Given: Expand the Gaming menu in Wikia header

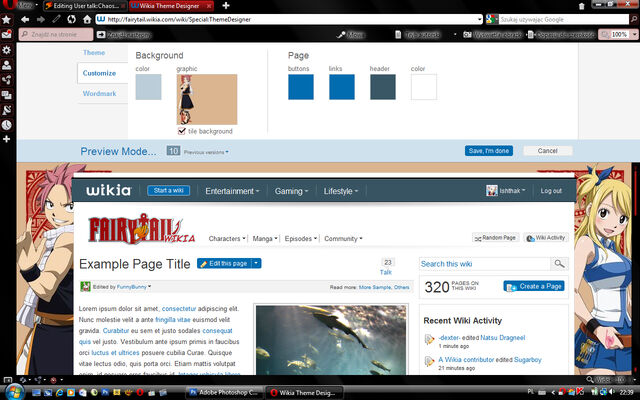Looking at the screenshot, I should tap(291, 191).
